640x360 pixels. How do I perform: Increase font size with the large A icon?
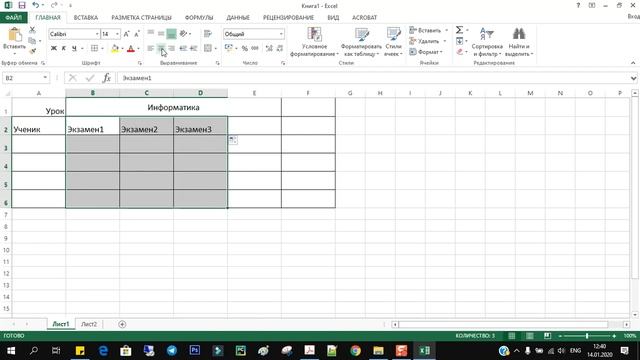point(127,34)
